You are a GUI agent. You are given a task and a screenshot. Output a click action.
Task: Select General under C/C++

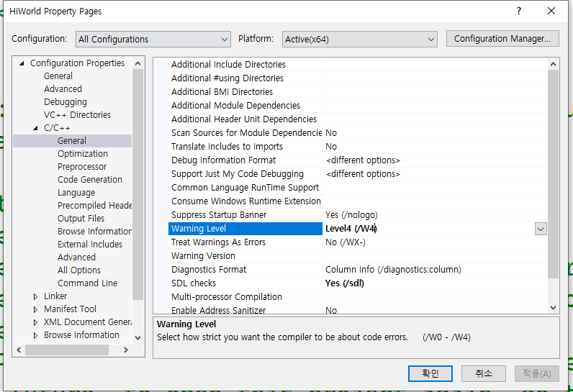72,141
